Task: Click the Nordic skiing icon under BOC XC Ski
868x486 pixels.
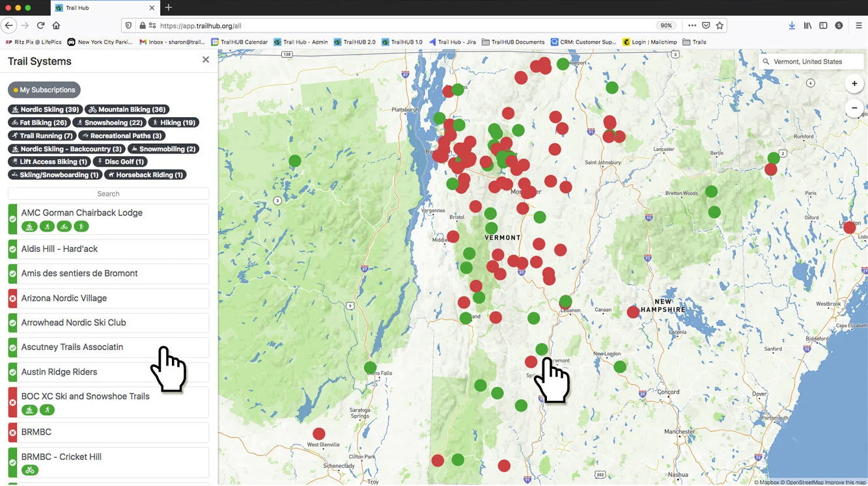Action: (x=29, y=410)
